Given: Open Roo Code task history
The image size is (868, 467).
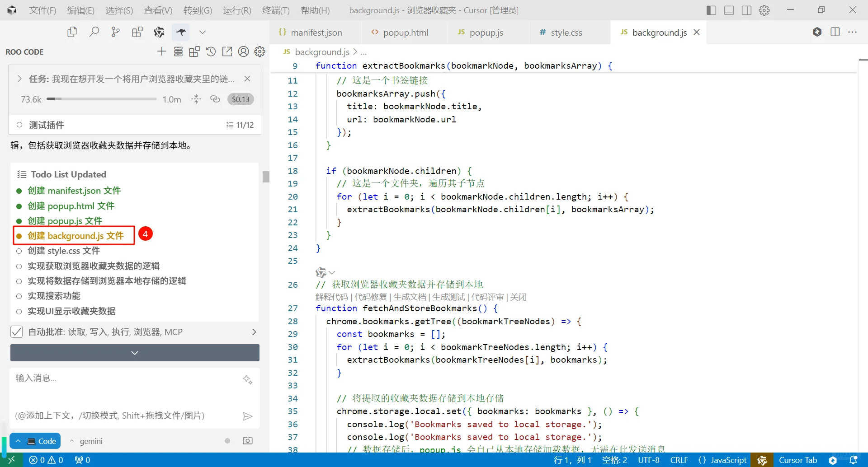Looking at the screenshot, I should (211, 51).
